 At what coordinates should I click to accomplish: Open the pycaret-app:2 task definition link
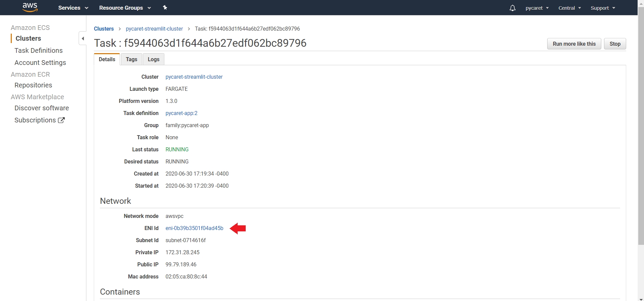(x=181, y=113)
